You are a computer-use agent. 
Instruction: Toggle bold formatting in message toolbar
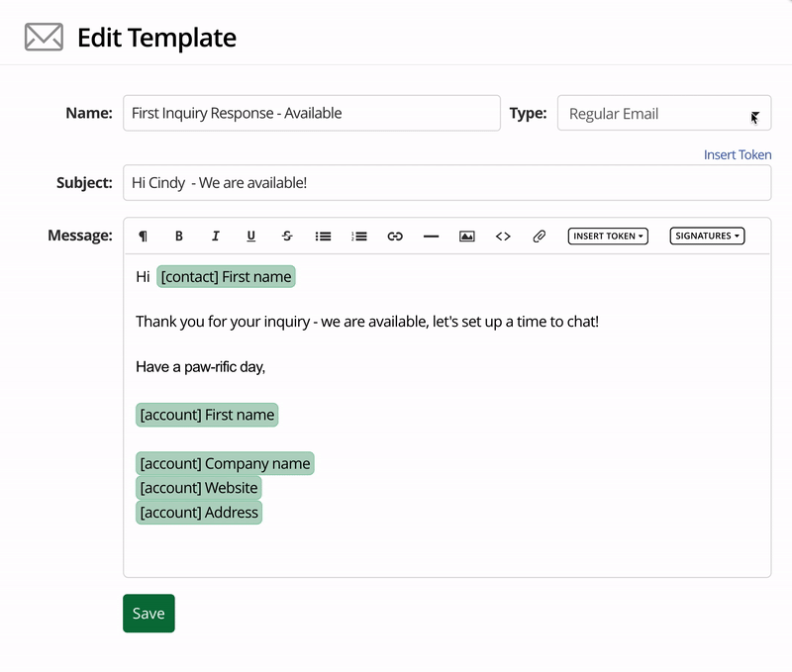pos(179,237)
